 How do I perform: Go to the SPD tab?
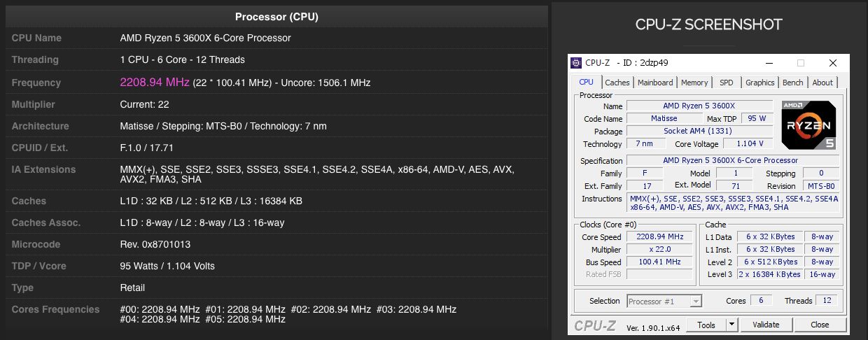726,83
